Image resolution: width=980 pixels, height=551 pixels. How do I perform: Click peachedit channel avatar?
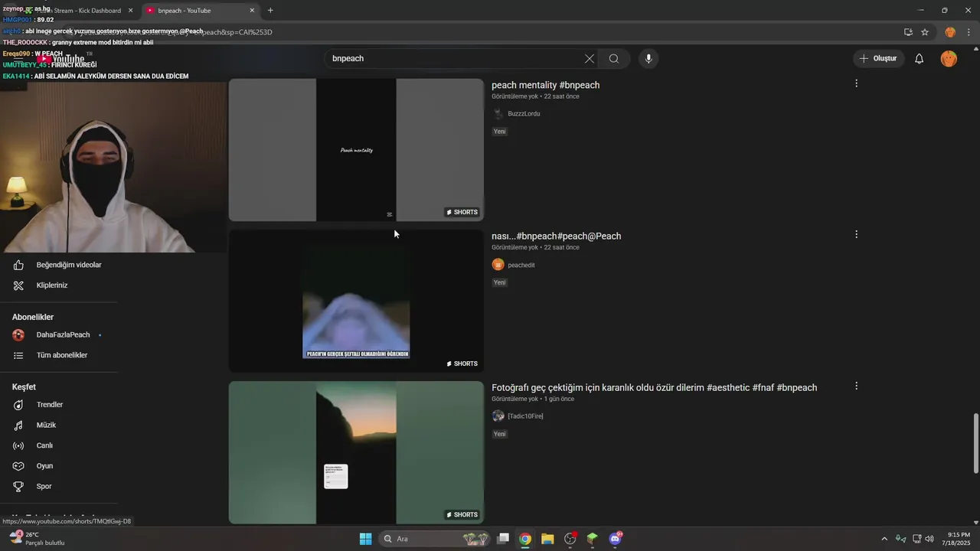[x=498, y=265]
